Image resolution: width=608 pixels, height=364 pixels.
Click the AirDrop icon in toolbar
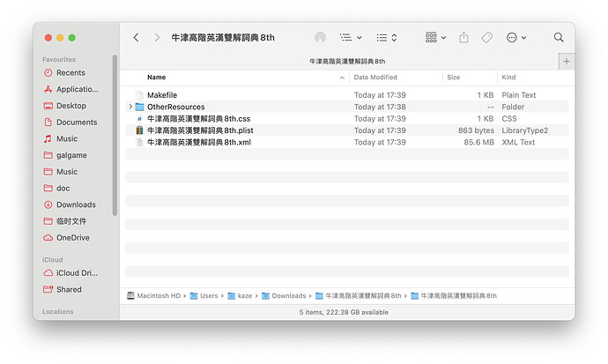(x=320, y=38)
